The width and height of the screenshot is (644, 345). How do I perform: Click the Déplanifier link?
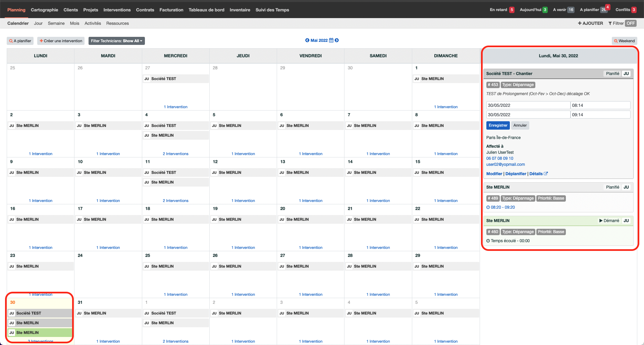coord(516,174)
